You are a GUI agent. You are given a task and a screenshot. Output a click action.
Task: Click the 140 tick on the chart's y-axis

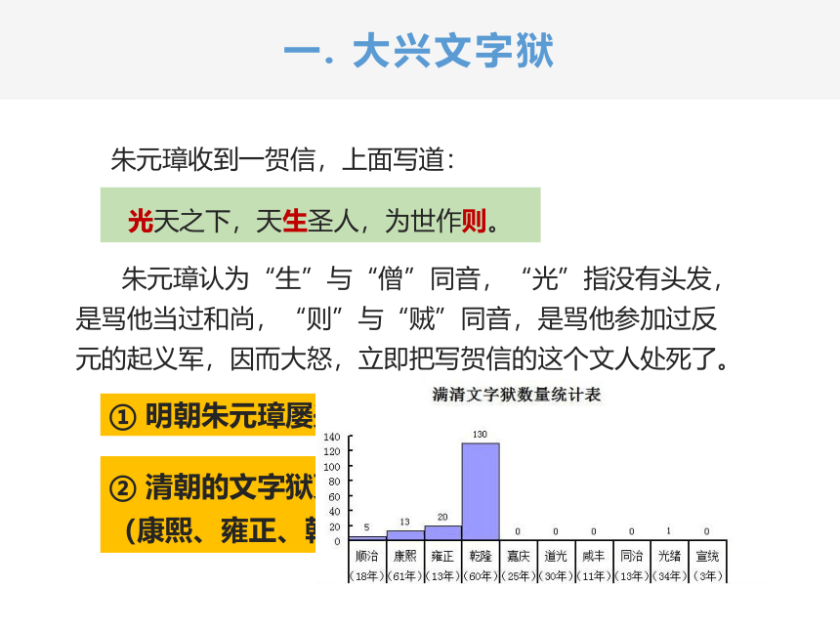(x=332, y=438)
